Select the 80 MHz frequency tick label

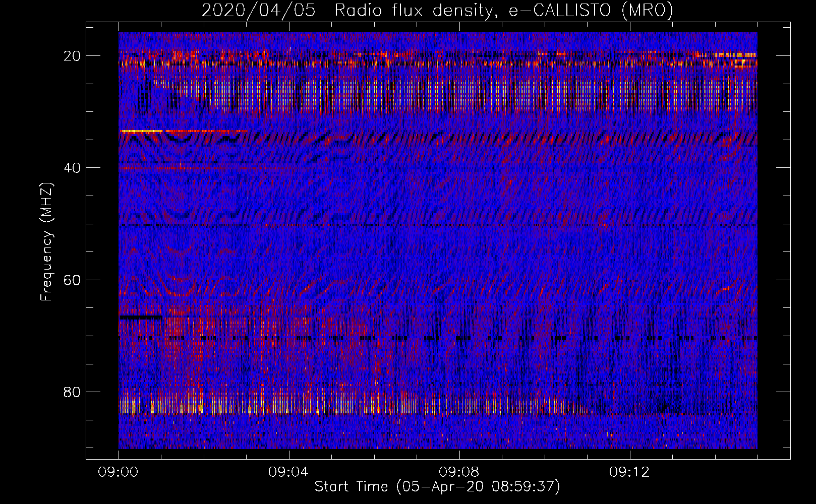pos(72,392)
